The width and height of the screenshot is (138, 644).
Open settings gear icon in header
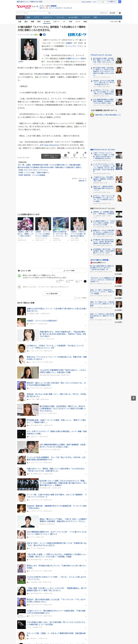(x=120, y=13)
